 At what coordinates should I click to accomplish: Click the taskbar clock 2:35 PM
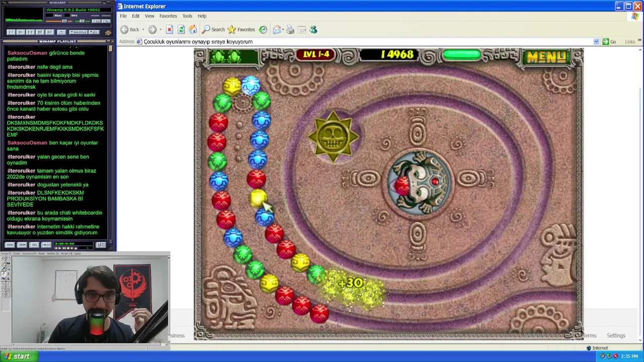coord(629,356)
